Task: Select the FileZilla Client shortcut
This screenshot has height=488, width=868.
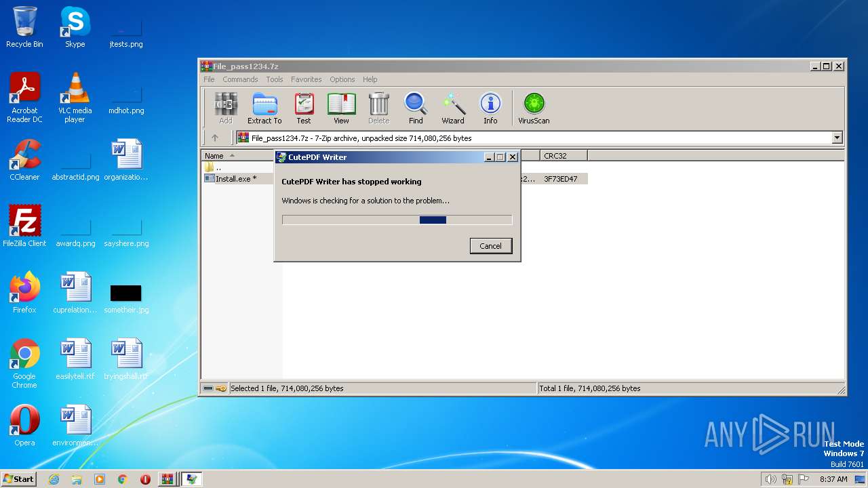Action: pyautogui.click(x=24, y=226)
